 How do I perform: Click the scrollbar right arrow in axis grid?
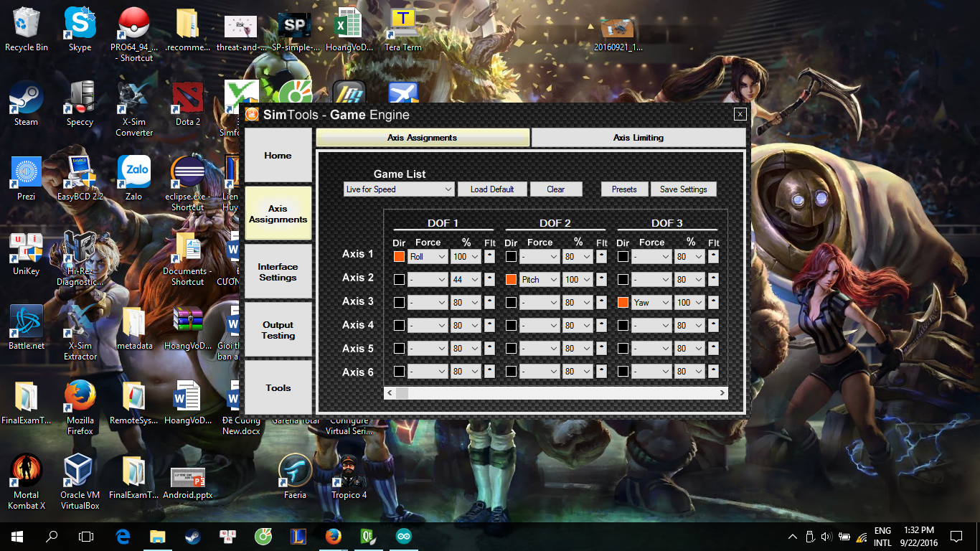click(x=722, y=393)
